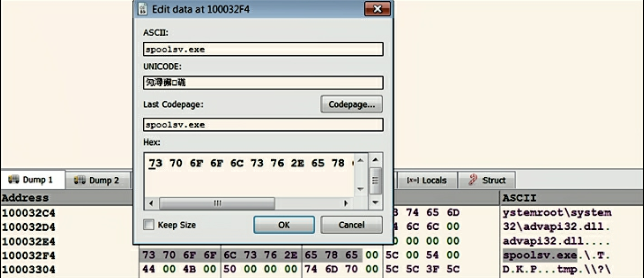Image resolution: width=644 pixels, height=278 pixels.
Task: Click hex bytes '74 6D 70 00' in dump row
Action: 342,269
